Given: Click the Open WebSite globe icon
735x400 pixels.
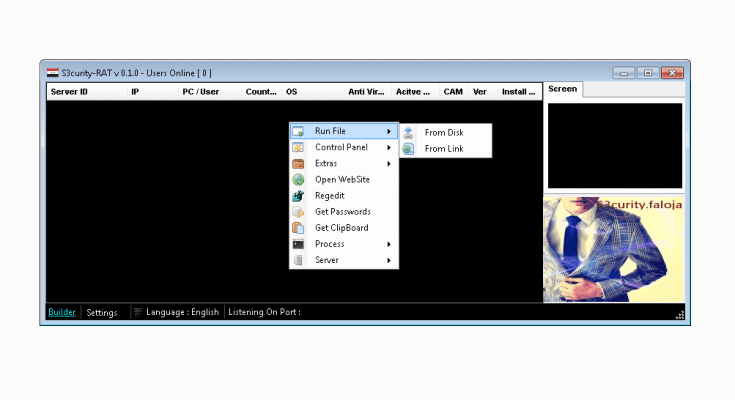Looking at the screenshot, I should 298,180.
